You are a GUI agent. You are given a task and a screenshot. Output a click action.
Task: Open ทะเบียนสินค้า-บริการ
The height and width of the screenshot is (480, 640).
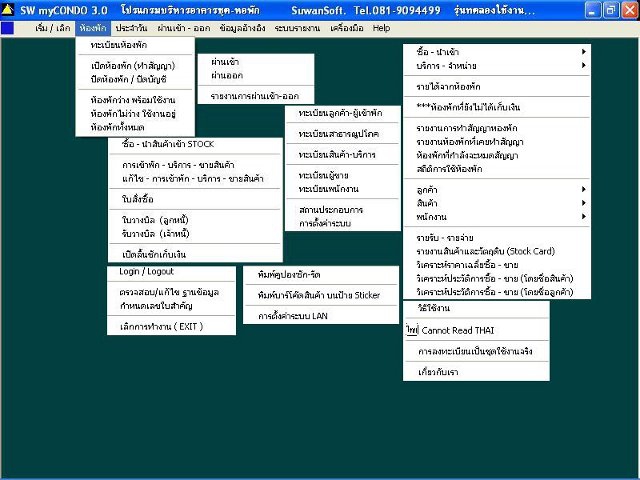[342, 155]
